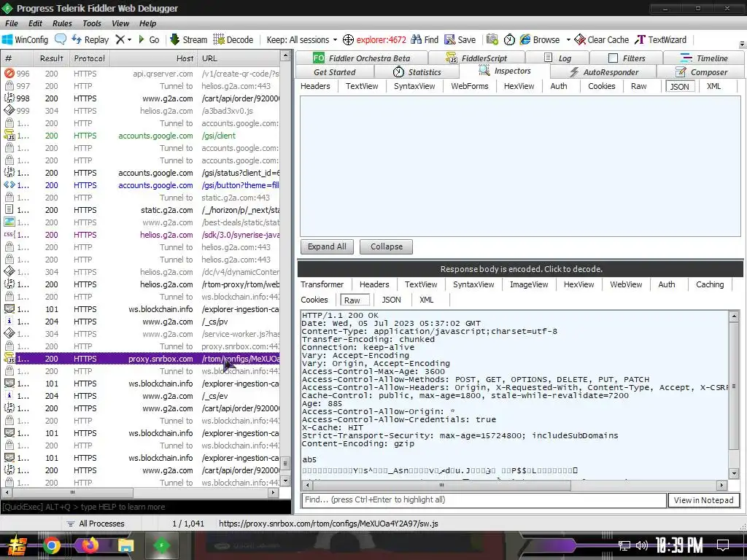Viewport: 747px width, 560px height.
Task: Switch to Fiddler Orchestra Beta tab
Action: (x=362, y=58)
